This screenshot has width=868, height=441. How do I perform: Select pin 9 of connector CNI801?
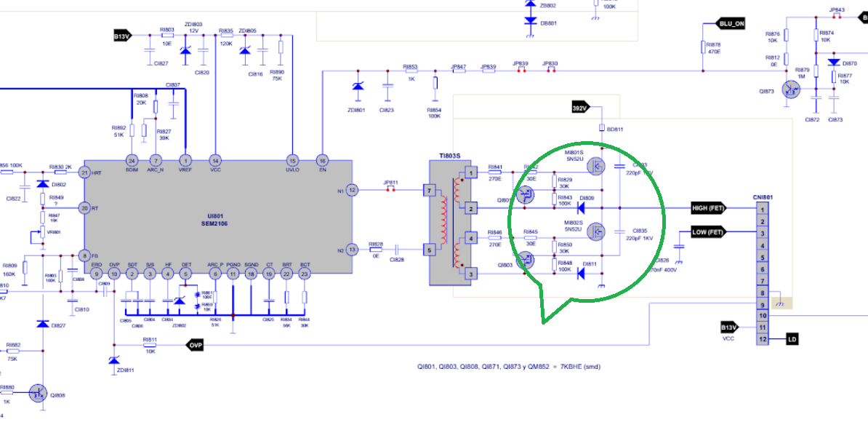tap(763, 304)
